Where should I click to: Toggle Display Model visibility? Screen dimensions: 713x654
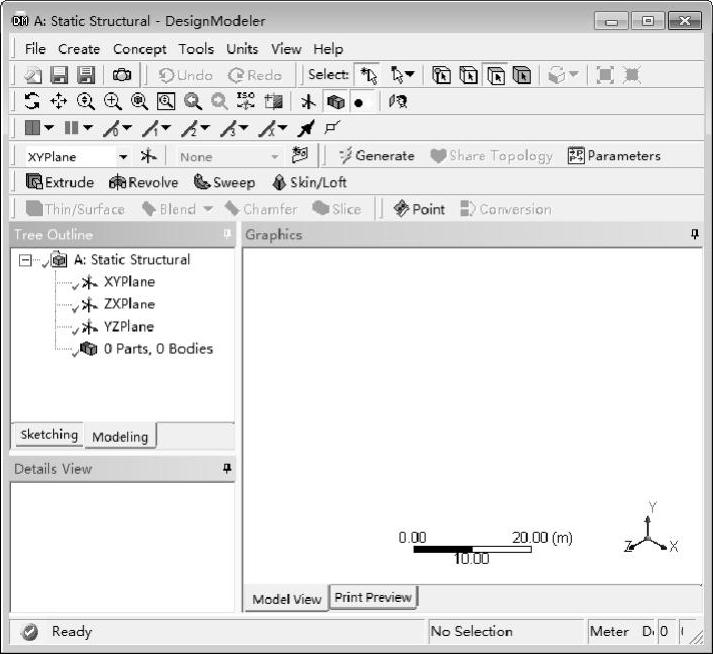(x=336, y=101)
